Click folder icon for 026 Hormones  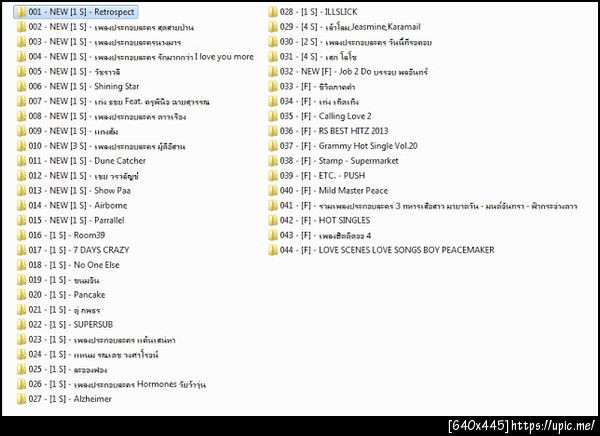coord(21,384)
